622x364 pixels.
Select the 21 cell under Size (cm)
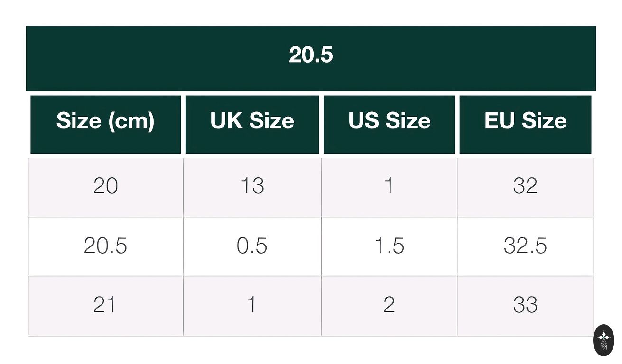pos(105,306)
